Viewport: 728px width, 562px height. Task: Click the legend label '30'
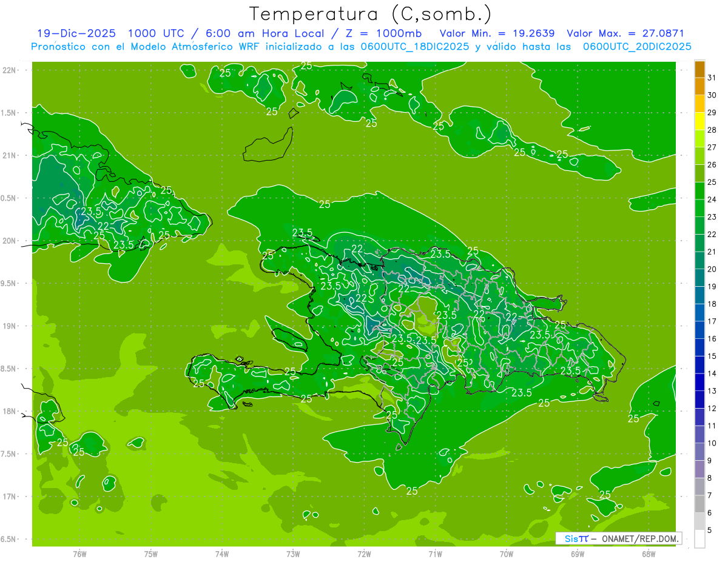coord(712,95)
